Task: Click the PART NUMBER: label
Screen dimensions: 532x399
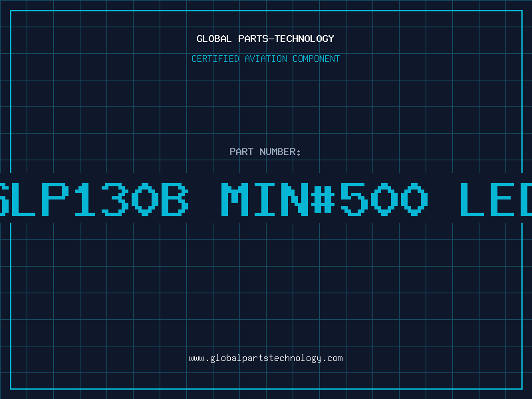Action: click(265, 152)
